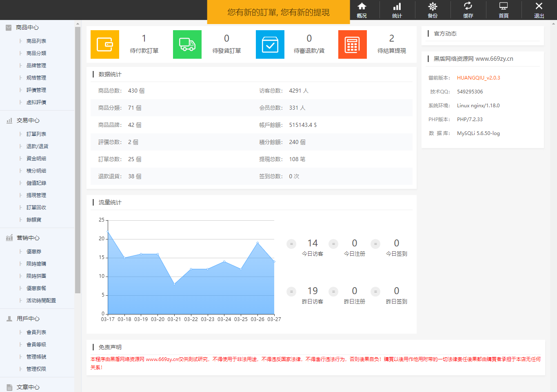The height and width of the screenshot is (392, 557).
Task: Open 評價管理 in the sidebar
Action: point(36,90)
